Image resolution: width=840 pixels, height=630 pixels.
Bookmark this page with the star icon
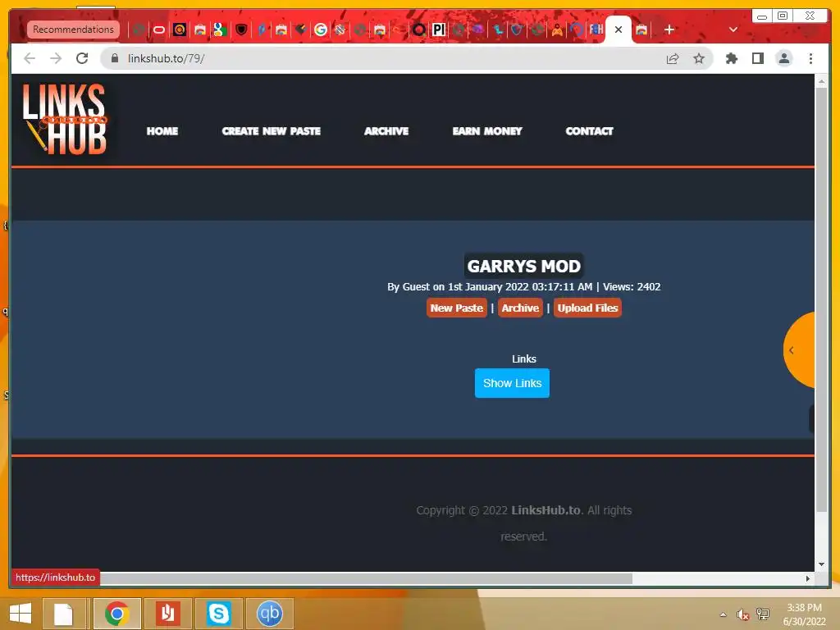[x=699, y=58]
